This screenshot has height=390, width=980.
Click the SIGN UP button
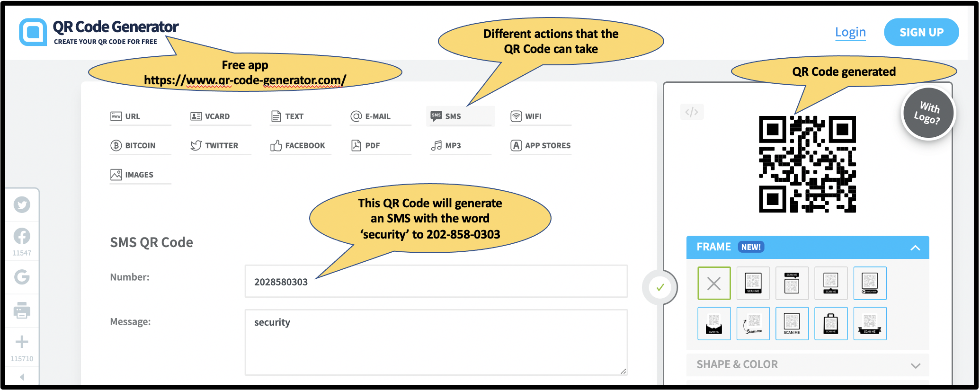(x=921, y=32)
